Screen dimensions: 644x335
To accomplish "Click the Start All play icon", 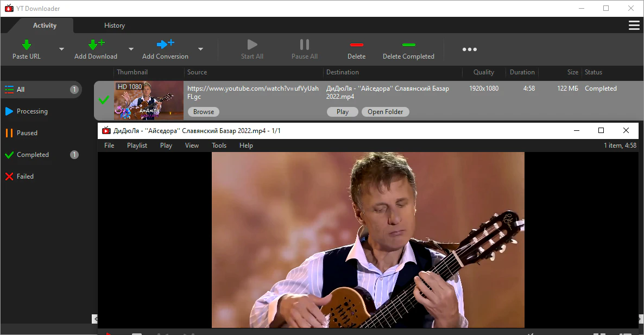I will pyautogui.click(x=252, y=45).
